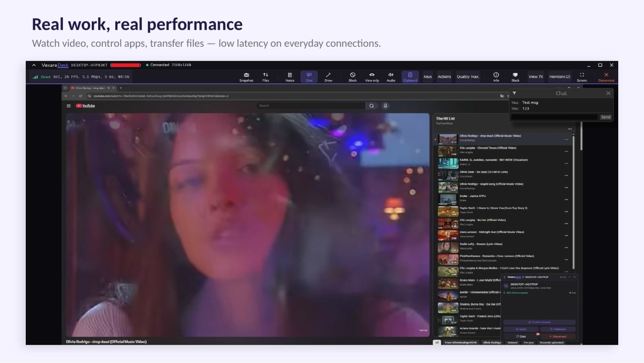Image resolution: width=644 pixels, height=363 pixels.
Task: Open the Files transfer tool
Action: coord(266,77)
